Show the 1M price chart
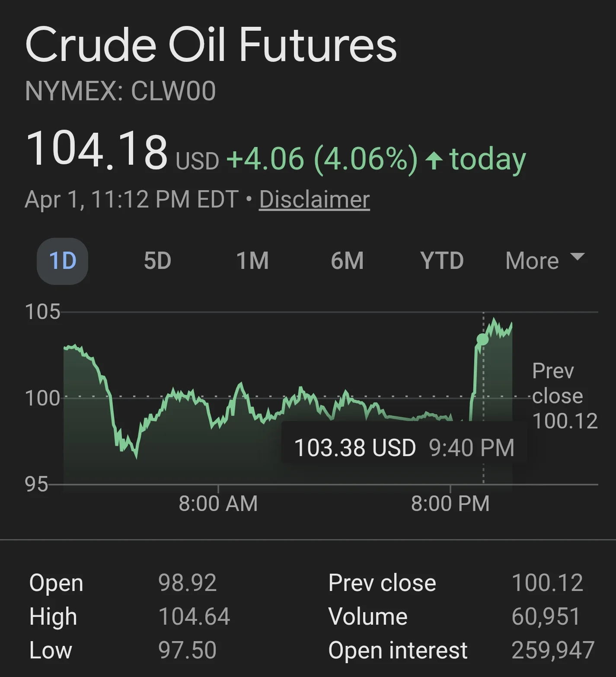Image resolution: width=616 pixels, height=677 pixels. click(x=252, y=261)
